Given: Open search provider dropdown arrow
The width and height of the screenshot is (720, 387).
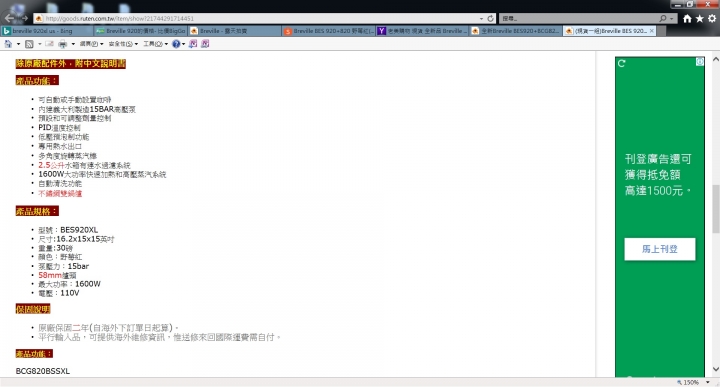Looking at the screenshot, I should pyautogui.click(x=671, y=18).
